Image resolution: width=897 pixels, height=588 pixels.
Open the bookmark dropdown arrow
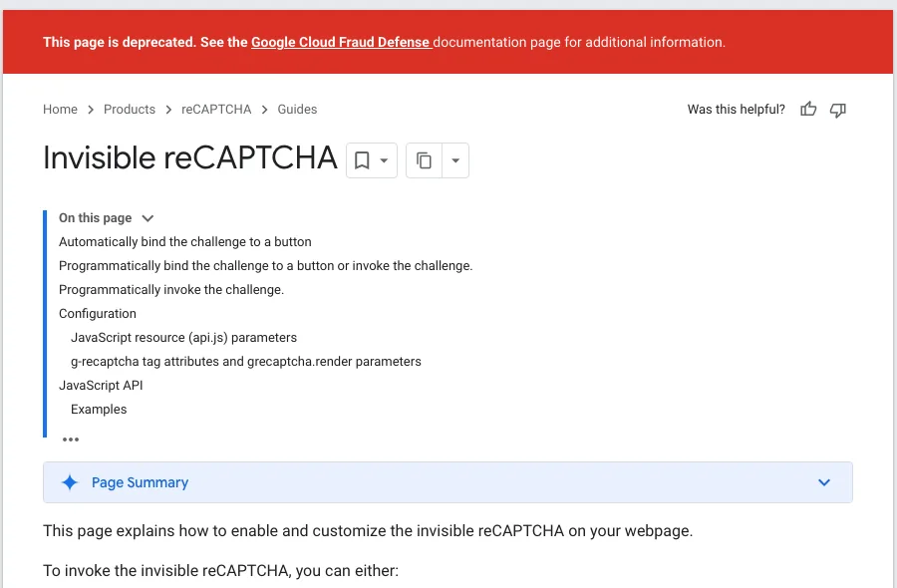click(384, 160)
